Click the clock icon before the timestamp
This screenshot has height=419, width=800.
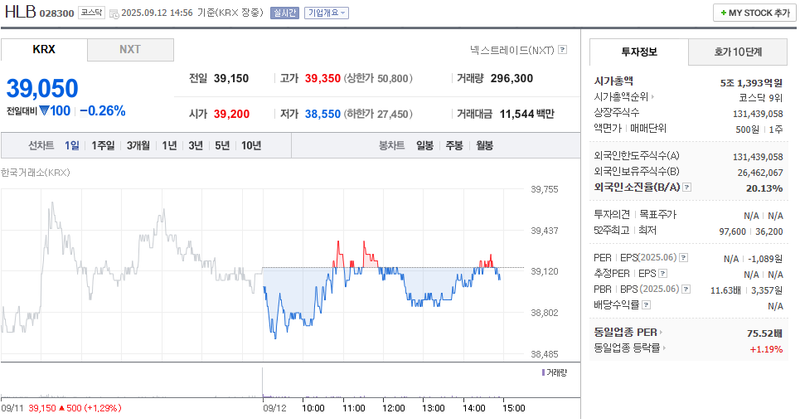coord(114,13)
